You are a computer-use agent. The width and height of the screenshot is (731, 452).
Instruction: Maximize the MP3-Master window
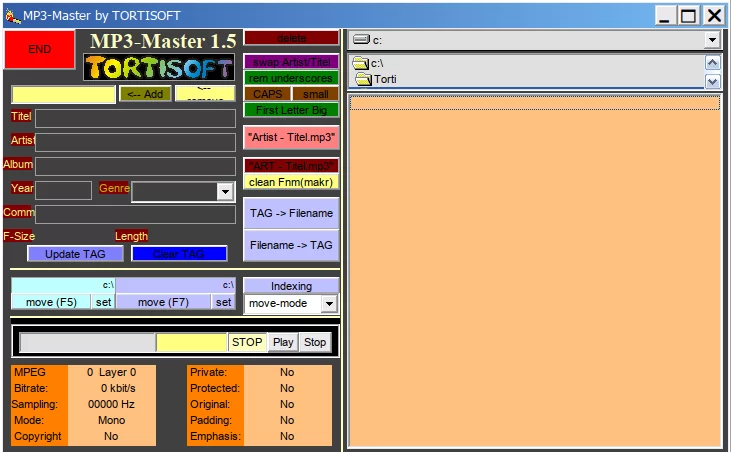688,16
